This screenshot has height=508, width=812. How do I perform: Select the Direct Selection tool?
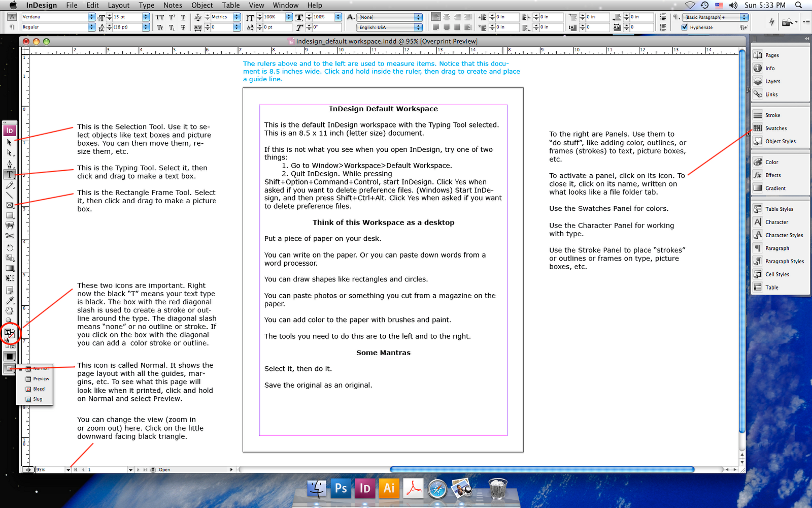(9, 153)
